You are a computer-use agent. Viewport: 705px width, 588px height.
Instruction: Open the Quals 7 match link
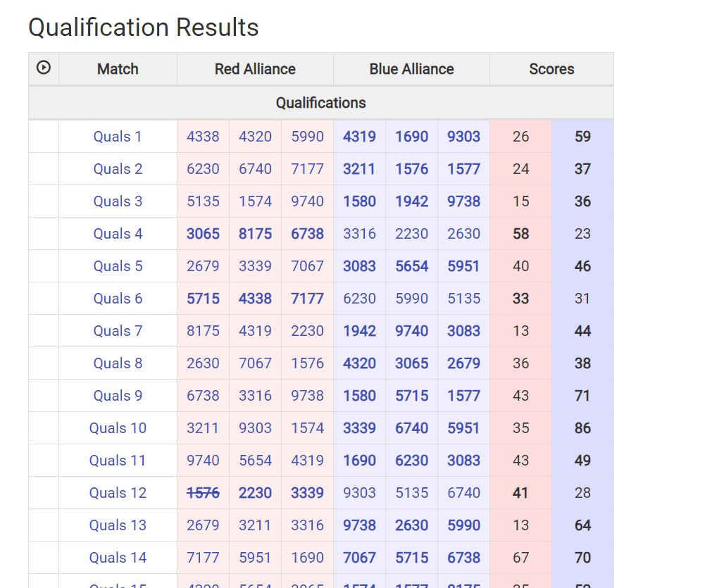tap(118, 331)
